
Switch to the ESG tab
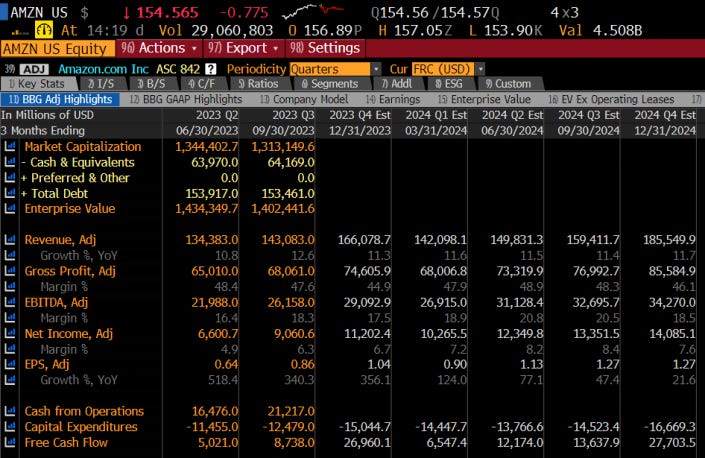click(449, 84)
